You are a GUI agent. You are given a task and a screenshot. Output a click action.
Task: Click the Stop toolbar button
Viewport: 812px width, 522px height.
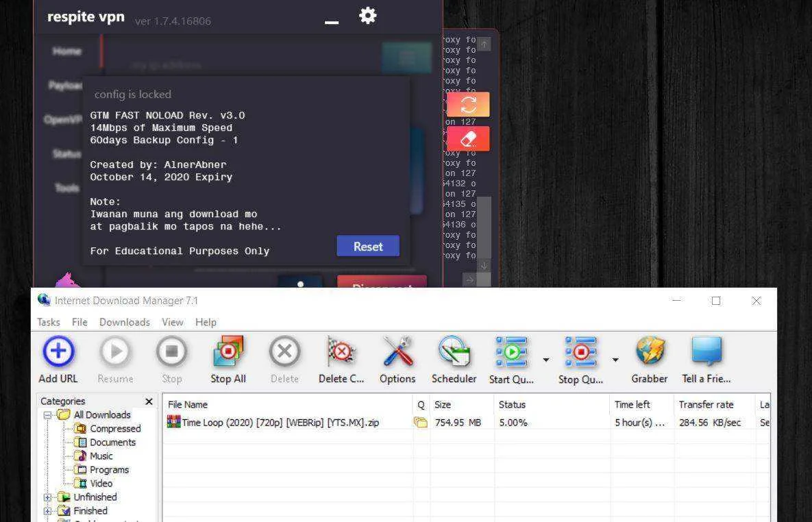[172, 360]
